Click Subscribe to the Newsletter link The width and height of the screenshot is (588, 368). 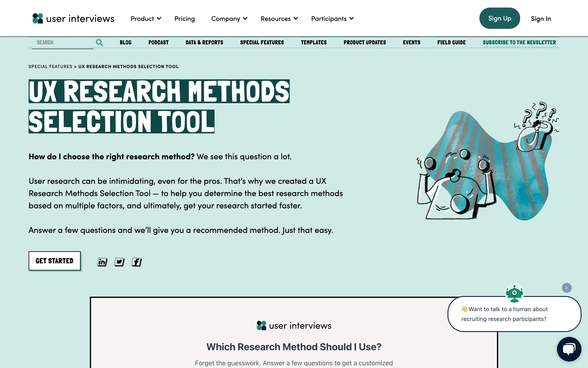pos(519,43)
